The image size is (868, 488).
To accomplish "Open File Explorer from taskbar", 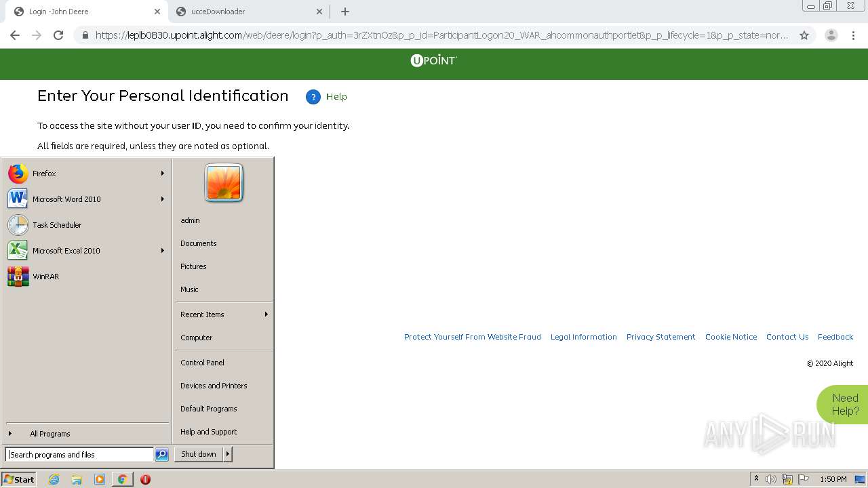I will 77,479.
